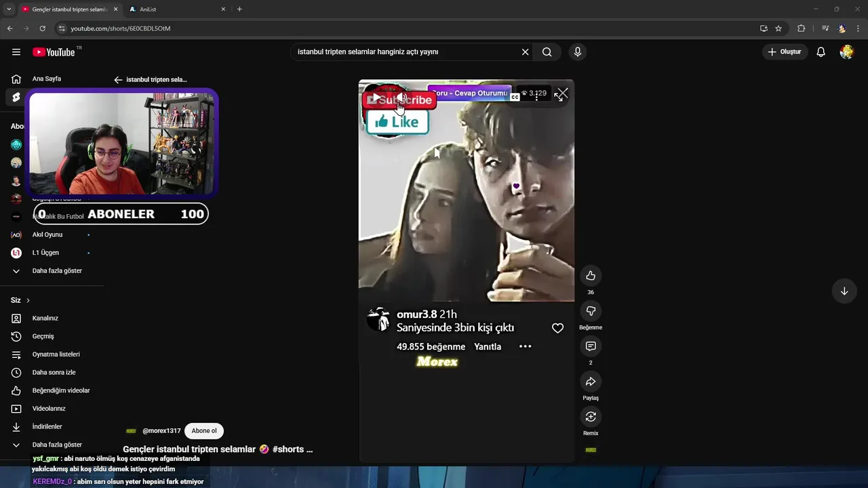Go to the next Short with the down arrow
The image size is (868, 488).
coord(844,291)
